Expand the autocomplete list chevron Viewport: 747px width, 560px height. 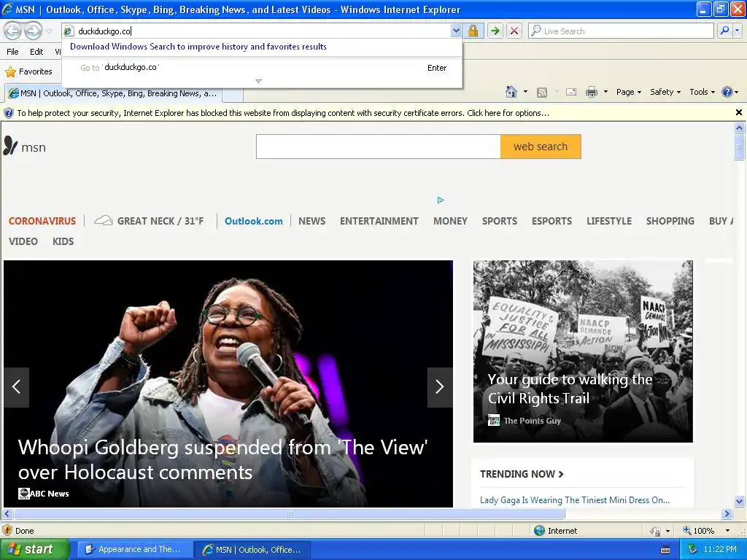tap(259, 82)
